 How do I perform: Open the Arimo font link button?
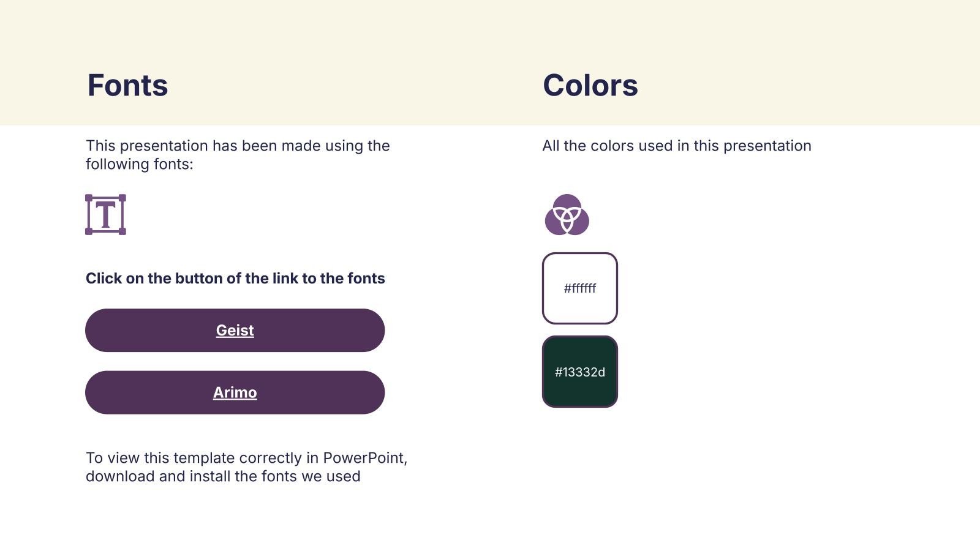[x=235, y=392]
